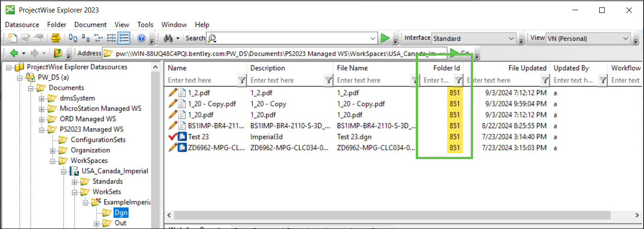Screen dimensions: 644x229
Task: Click the address bar folder icon
Action: [x=108, y=53]
